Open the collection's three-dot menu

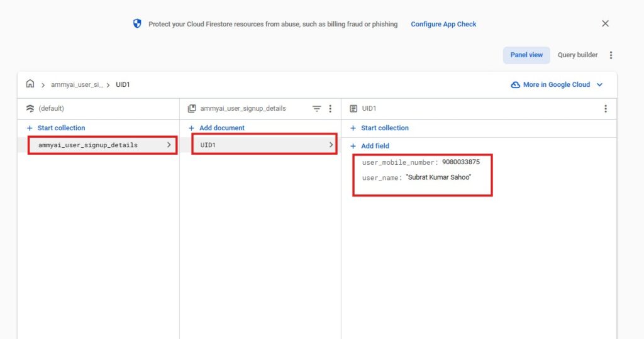[330, 109]
